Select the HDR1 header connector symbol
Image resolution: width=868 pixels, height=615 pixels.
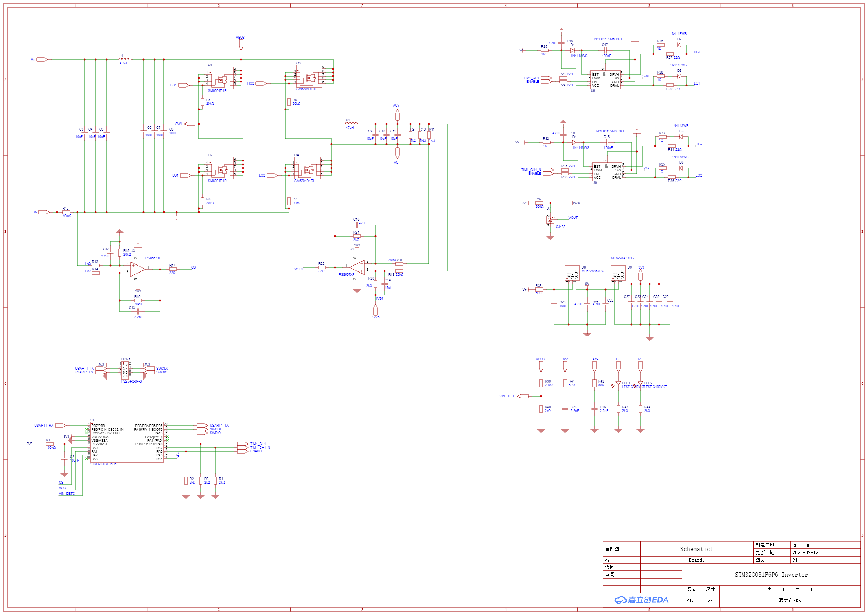(126, 370)
